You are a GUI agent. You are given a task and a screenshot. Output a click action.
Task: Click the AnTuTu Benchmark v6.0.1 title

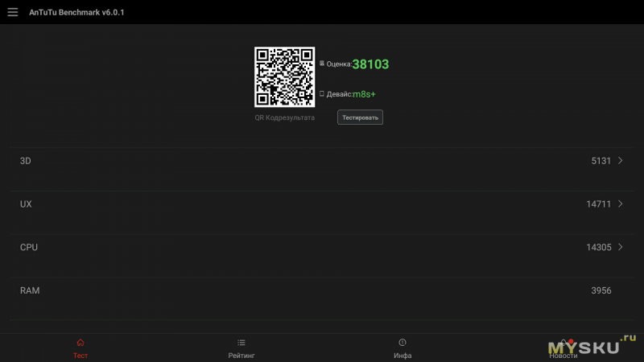click(x=76, y=12)
